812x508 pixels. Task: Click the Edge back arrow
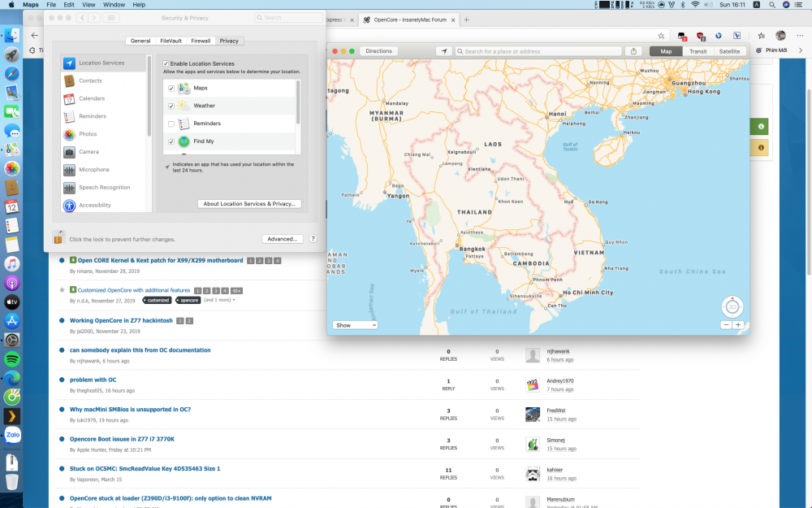coord(35,35)
